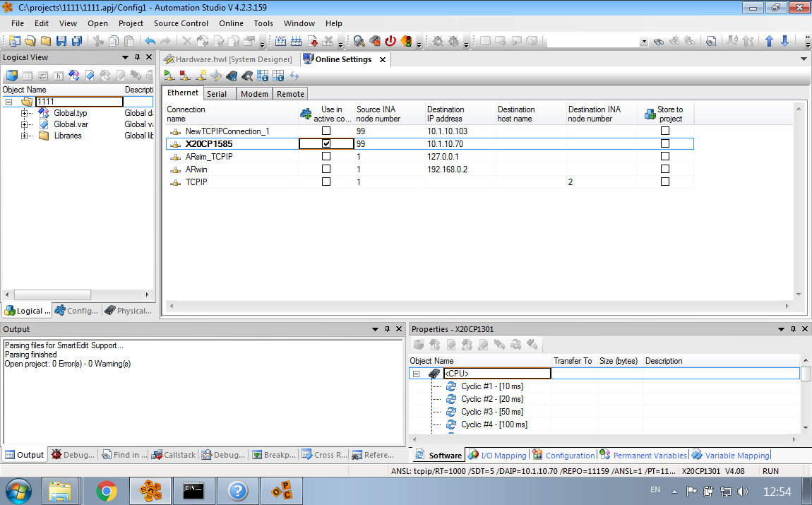Check Store to project for ARwin
812x505 pixels.
pos(665,169)
